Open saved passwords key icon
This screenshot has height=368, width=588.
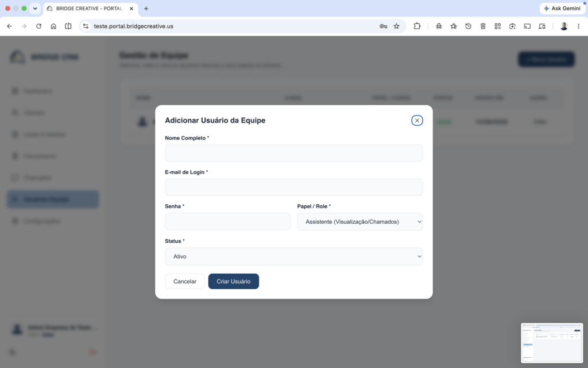pyautogui.click(x=383, y=26)
